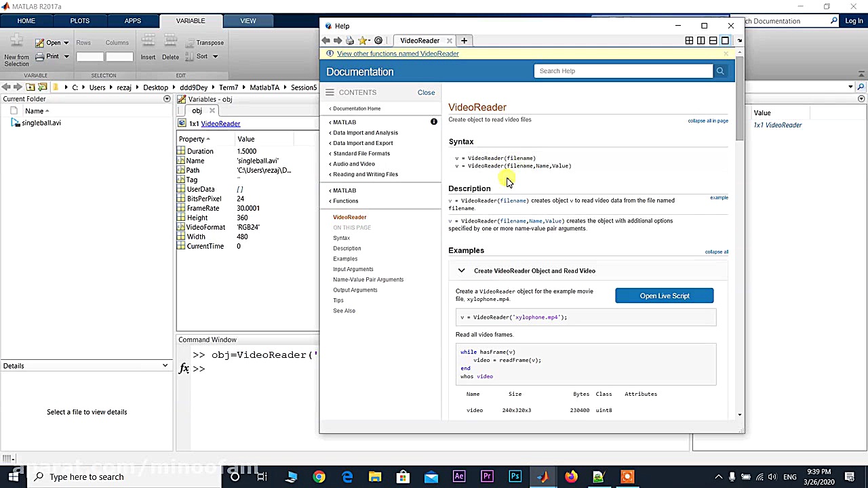The width and height of the screenshot is (868, 488).
Task: Dismiss the yellow notification bar
Action: coord(726,54)
